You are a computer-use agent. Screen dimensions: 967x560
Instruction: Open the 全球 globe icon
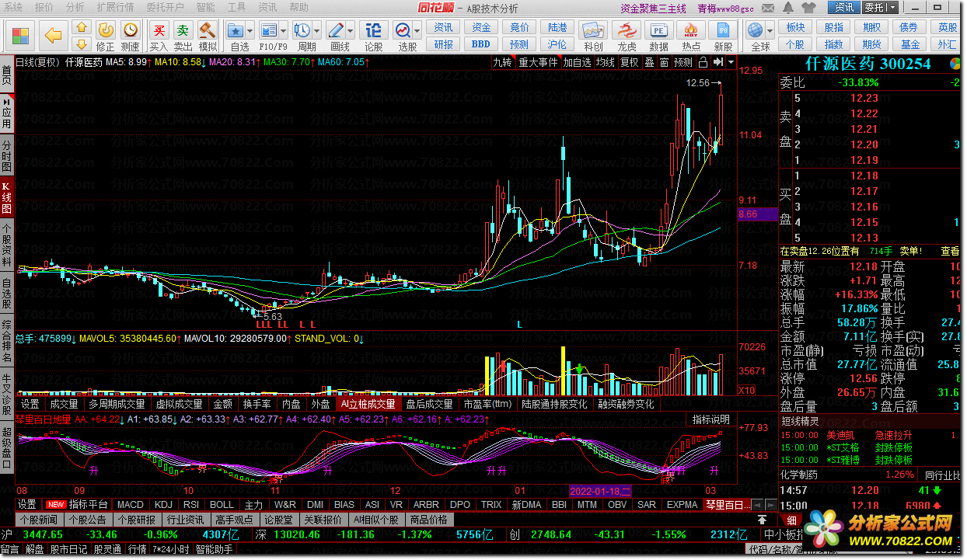(754, 30)
